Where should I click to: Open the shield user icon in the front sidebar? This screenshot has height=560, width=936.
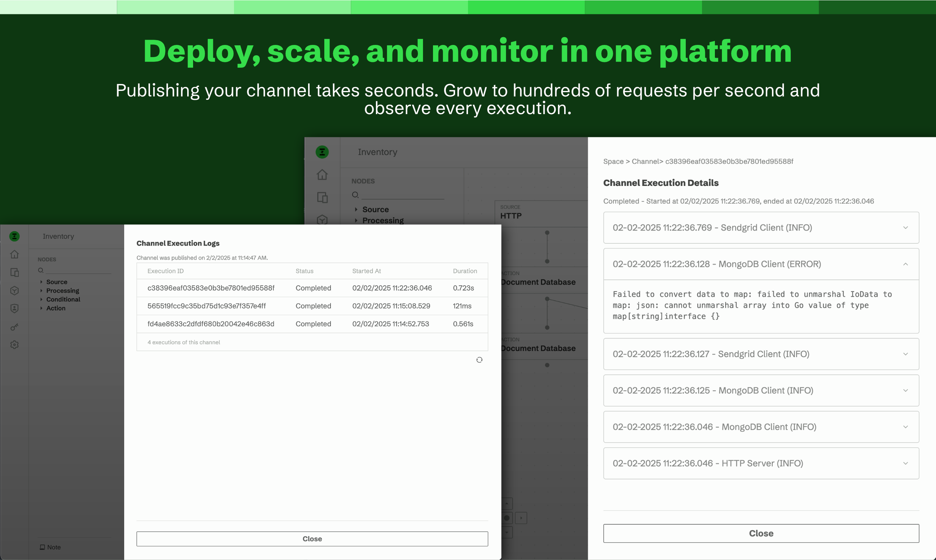click(14, 309)
